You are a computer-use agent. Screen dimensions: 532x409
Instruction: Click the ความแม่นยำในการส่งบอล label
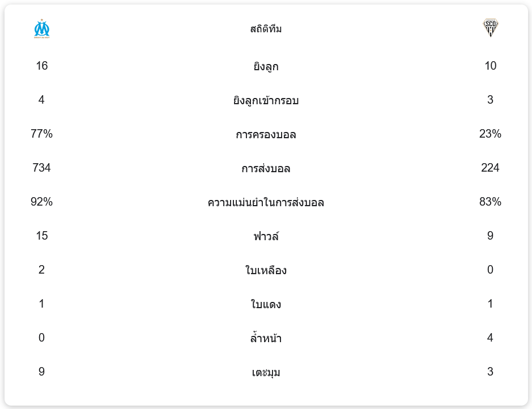[266, 202]
